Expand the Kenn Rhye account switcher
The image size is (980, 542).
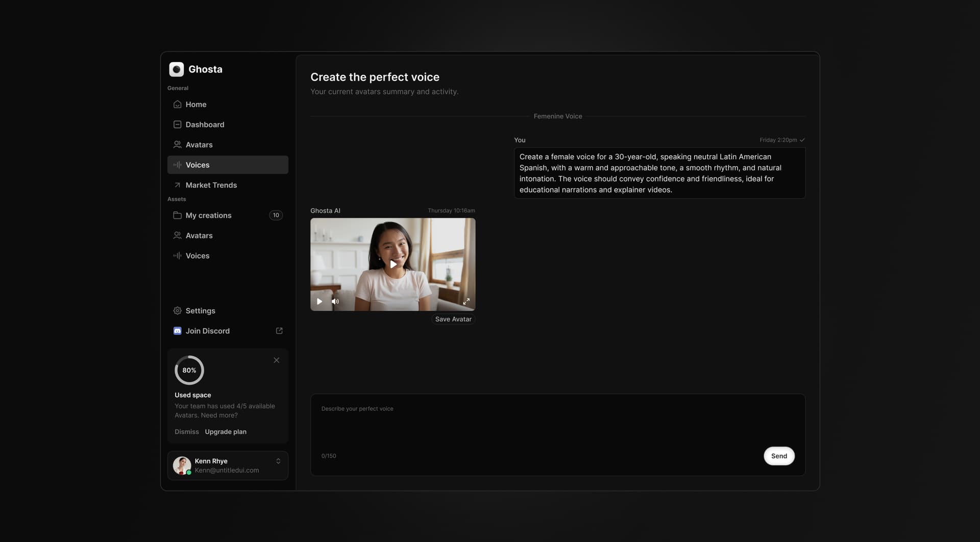(x=278, y=461)
